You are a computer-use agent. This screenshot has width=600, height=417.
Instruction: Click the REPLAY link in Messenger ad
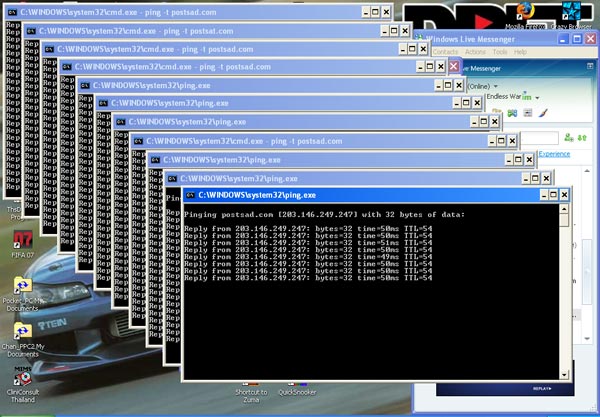tap(543, 389)
